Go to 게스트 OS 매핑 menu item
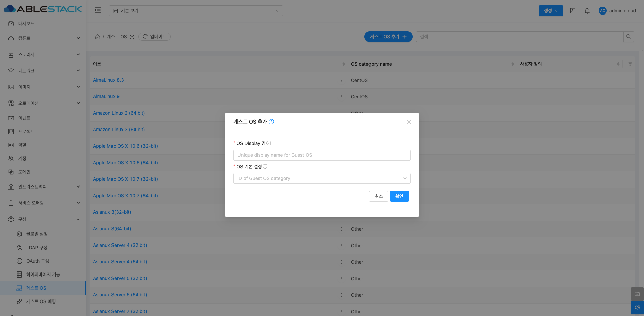The height and width of the screenshot is (316, 644). pos(41,301)
